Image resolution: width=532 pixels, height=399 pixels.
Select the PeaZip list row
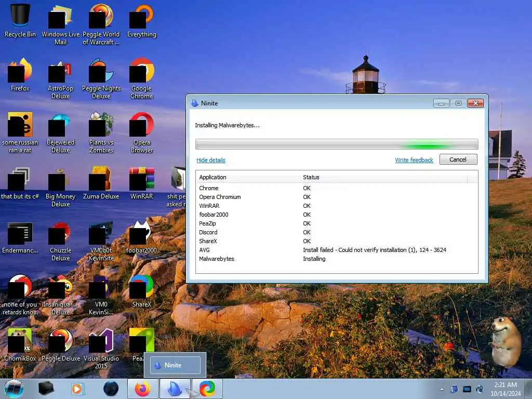[337, 223]
